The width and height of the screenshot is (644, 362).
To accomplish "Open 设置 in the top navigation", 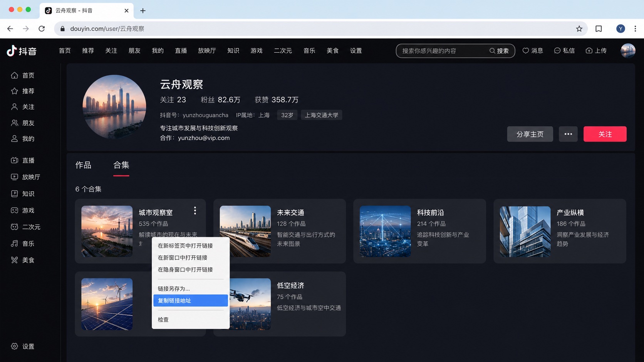I will 356,50.
